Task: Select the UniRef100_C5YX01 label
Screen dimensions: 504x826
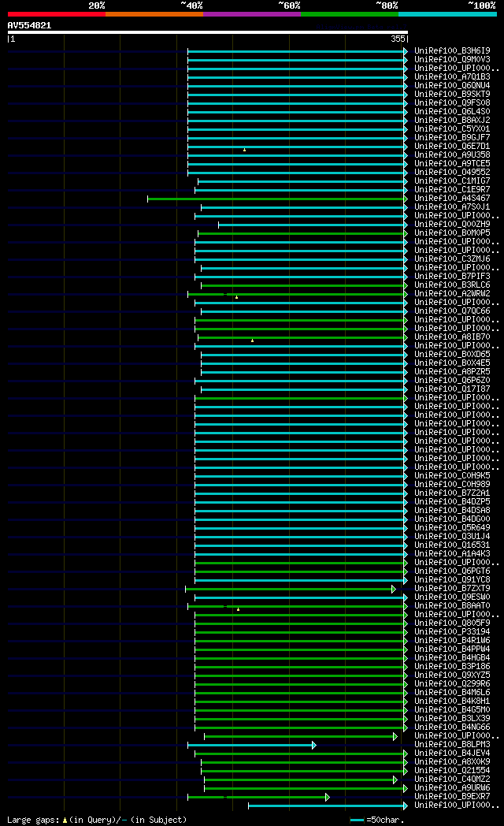Action: [452, 129]
